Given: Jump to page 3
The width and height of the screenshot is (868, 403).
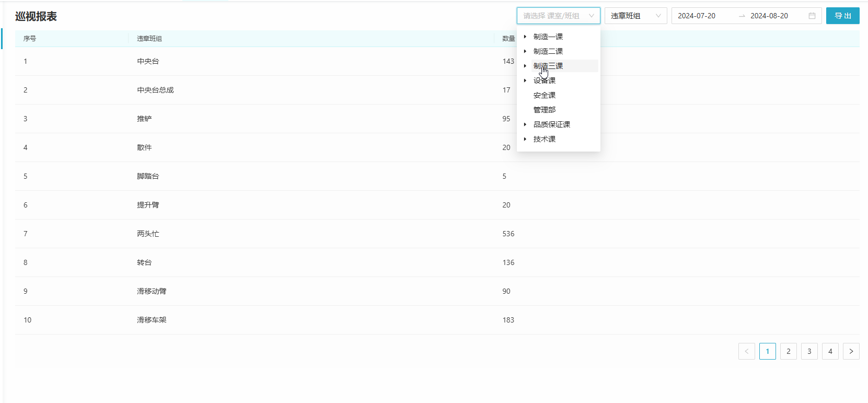Looking at the screenshot, I should point(809,351).
